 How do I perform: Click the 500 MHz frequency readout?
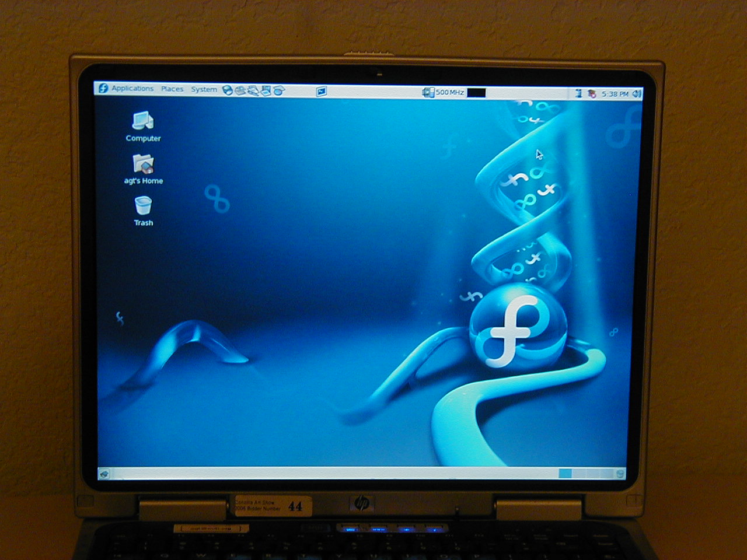pos(450,92)
